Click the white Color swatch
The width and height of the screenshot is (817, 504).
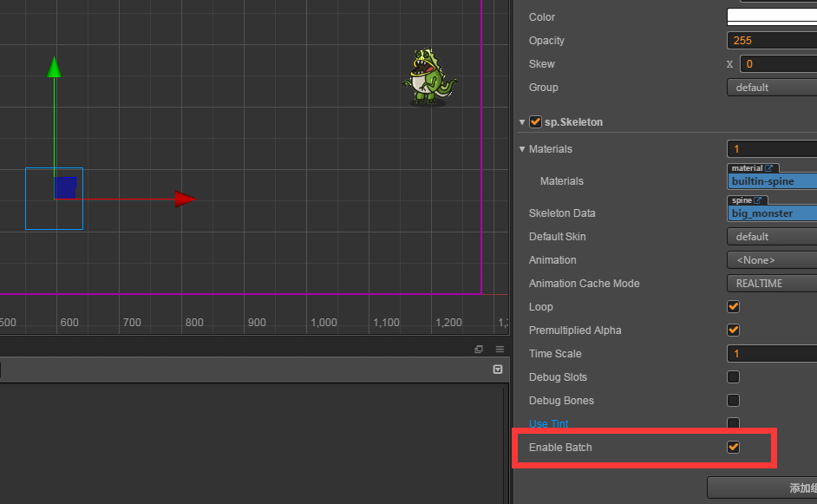point(772,16)
